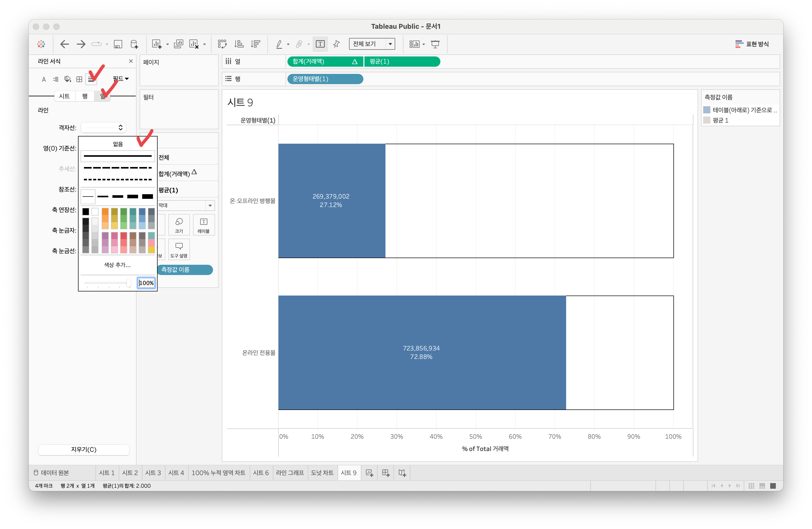Select the dashed line style option
This screenshot has height=529, width=812.
117,168
